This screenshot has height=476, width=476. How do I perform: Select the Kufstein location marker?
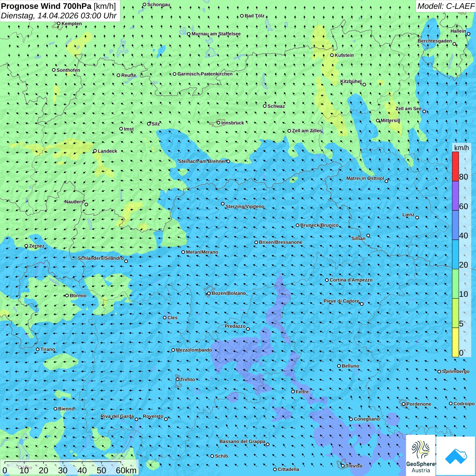332,55
